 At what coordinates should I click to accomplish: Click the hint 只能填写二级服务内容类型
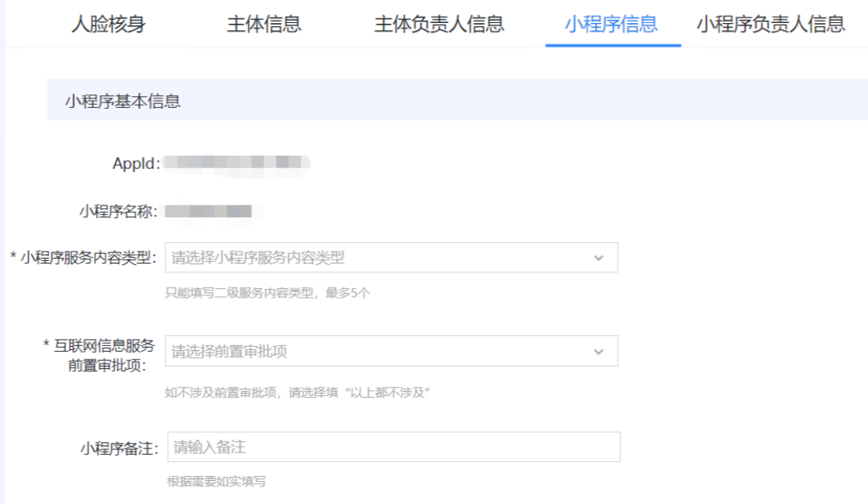tap(268, 293)
